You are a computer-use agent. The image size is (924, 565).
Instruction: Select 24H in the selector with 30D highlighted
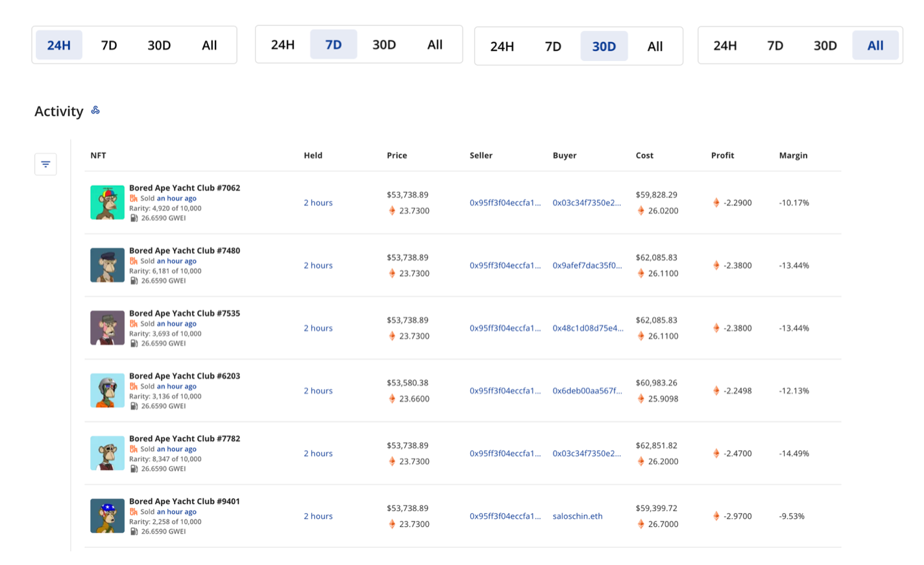click(x=502, y=46)
